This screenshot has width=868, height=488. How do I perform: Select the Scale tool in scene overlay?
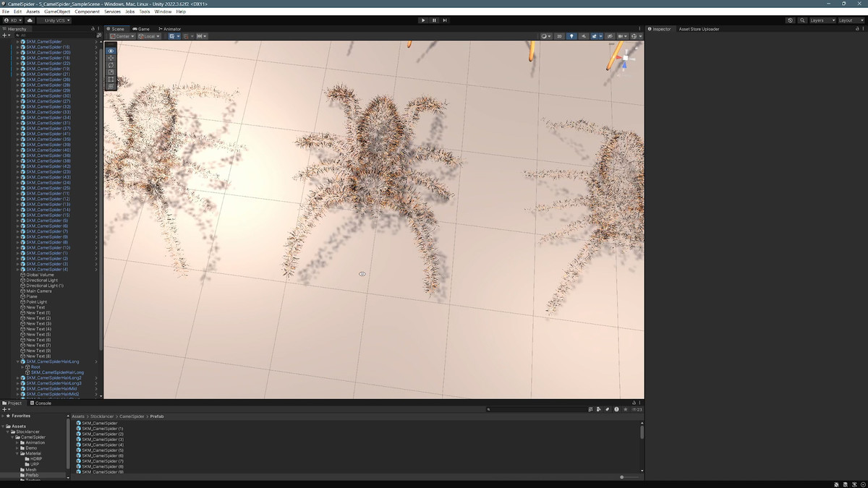[111, 72]
